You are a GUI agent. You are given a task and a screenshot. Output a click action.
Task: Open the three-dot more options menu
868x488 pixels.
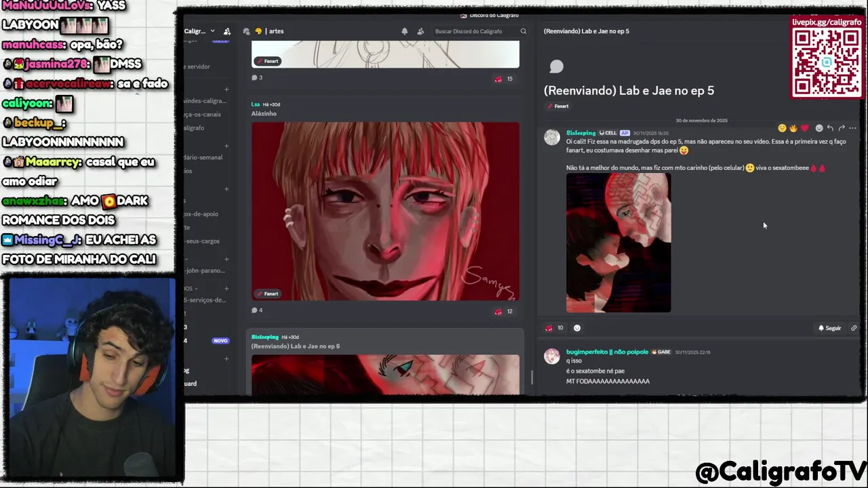click(x=853, y=128)
